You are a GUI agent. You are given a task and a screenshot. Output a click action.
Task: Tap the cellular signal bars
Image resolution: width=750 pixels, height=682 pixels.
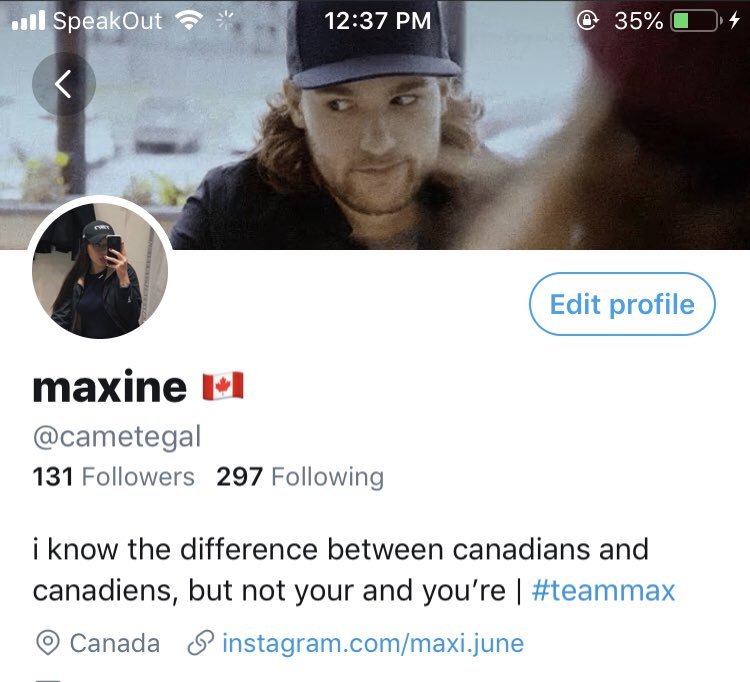(x=28, y=21)
